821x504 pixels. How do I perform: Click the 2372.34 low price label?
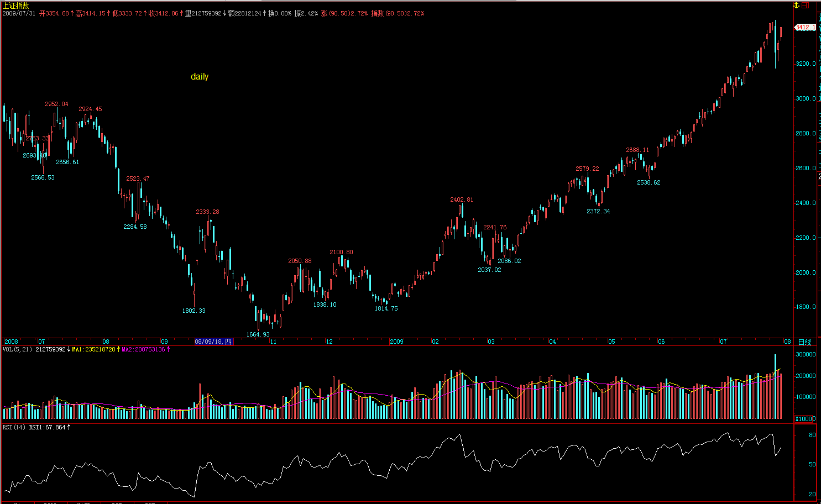point(598,211)
